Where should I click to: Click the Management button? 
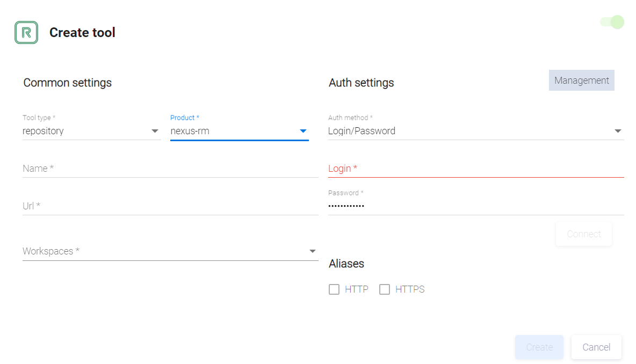tap(581, 81)
